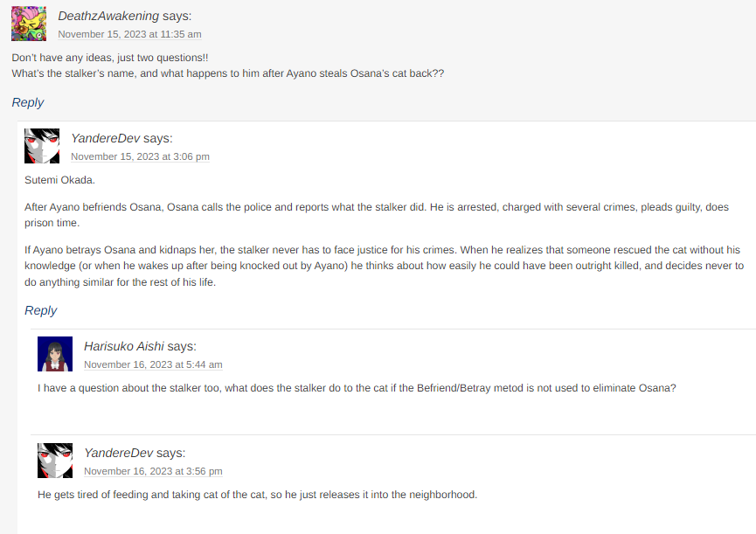Viewport: 756px width, 534px height.
Task: Click DeathzAwakening's colorful avatar image
Action: click(29, 24)
